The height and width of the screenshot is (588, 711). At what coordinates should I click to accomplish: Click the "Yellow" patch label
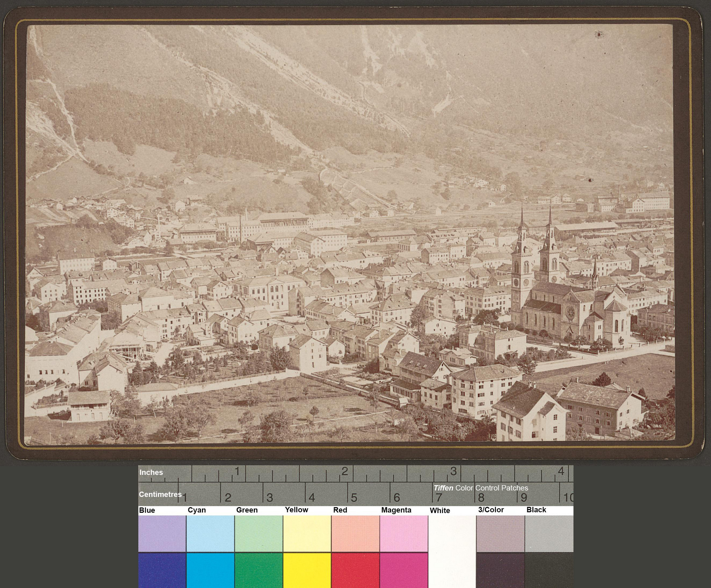point(296,510)
